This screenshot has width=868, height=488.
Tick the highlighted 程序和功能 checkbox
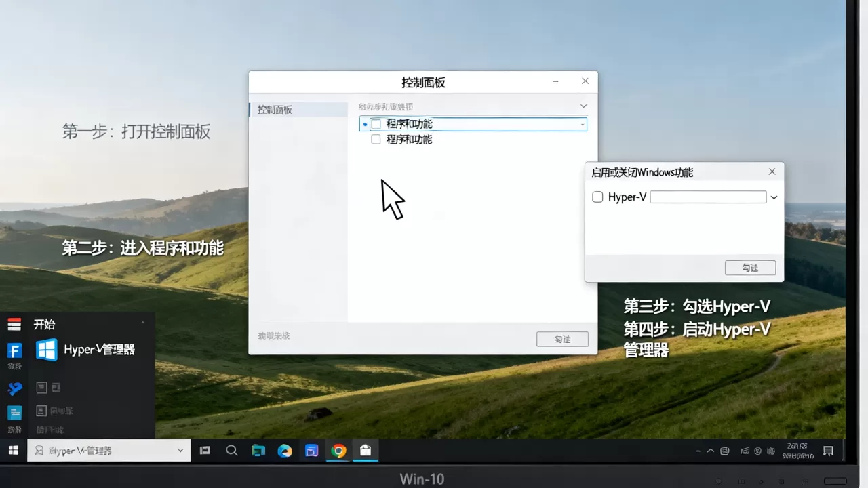[376, 124]
